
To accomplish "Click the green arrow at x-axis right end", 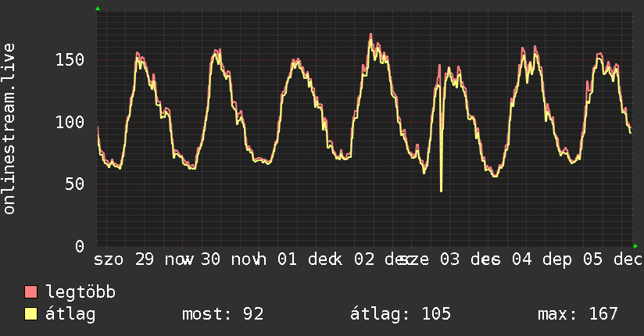I will point(635,246).
